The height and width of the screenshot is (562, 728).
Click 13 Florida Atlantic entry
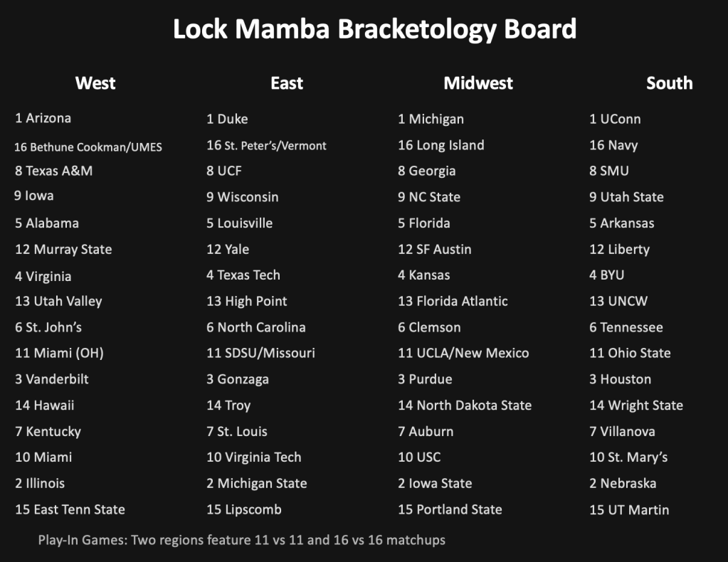tap(453, 301)
